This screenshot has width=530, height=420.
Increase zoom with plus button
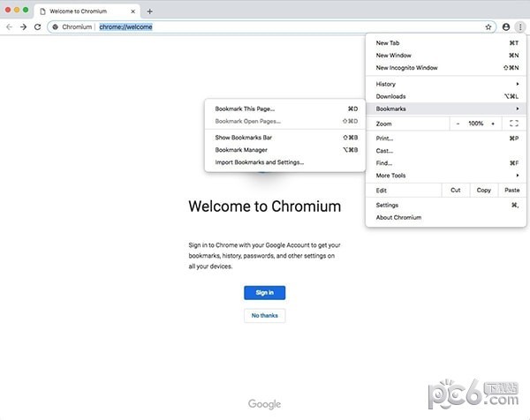(493, 124)
